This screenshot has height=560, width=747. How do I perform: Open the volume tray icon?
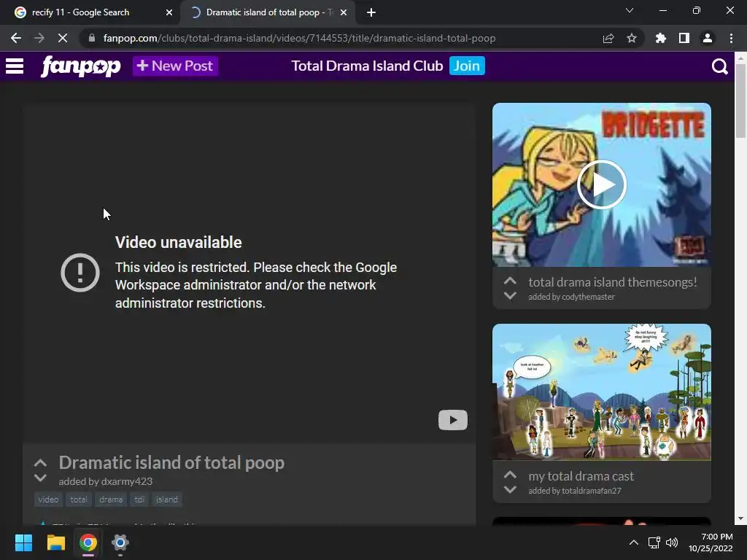pyautogui.click(x=672, y=542)
